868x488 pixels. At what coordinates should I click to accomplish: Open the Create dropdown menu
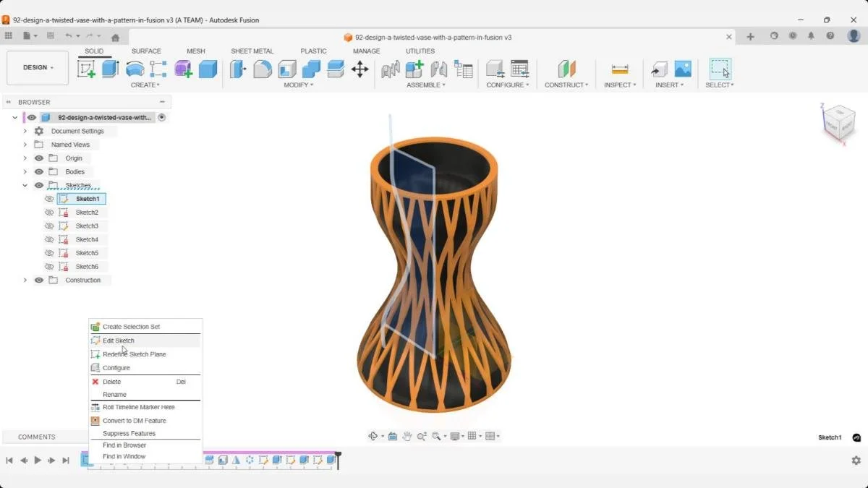click(146, 85)
